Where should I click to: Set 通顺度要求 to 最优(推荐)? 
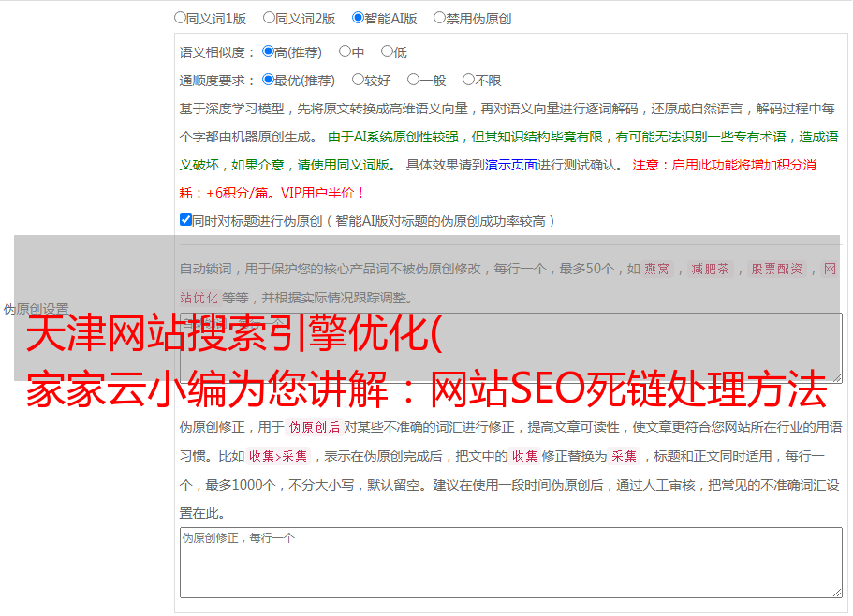tap(268, 80)
